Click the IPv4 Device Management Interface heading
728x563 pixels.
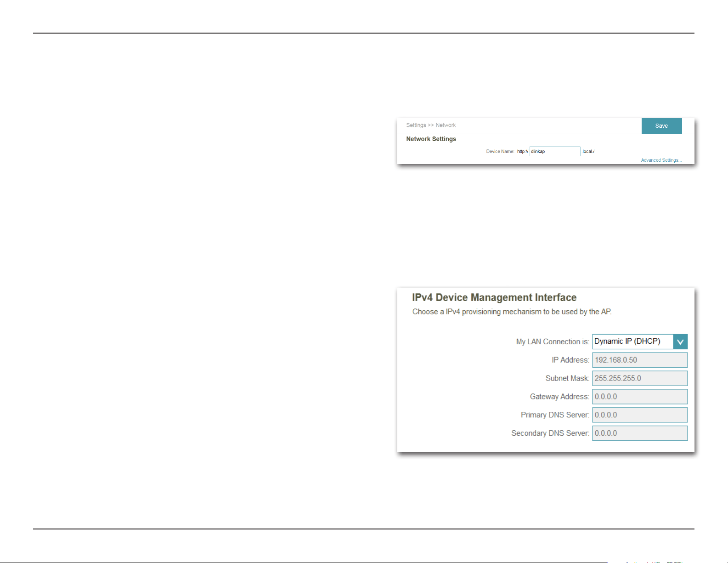coord(494,298)
